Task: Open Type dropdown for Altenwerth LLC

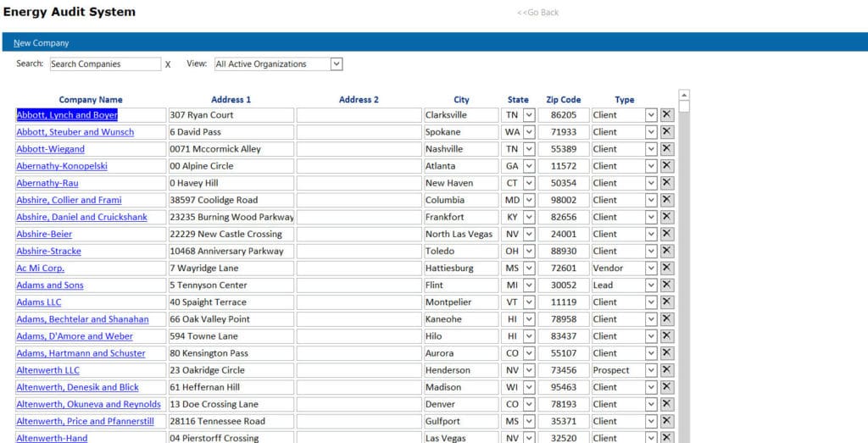Action: (652, 370)
